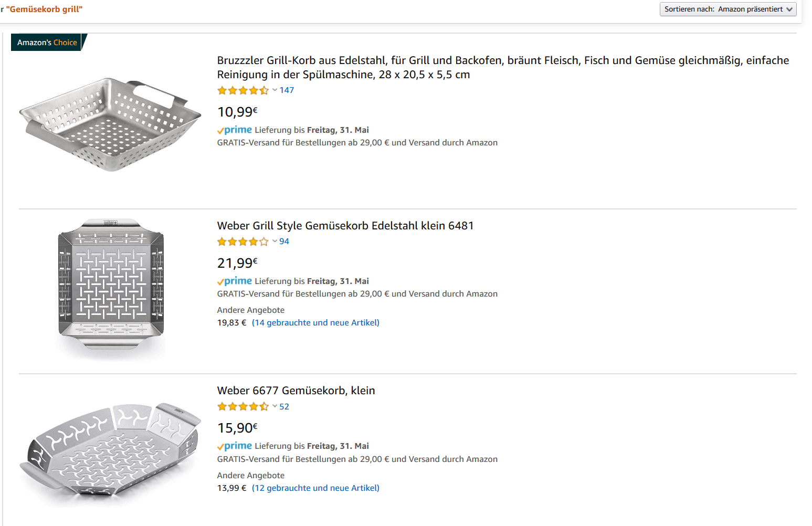Click star rating of Weber 6677 Gemüsekorb
The width and height of the screenshot is (812, 526).
coord(243,406)
